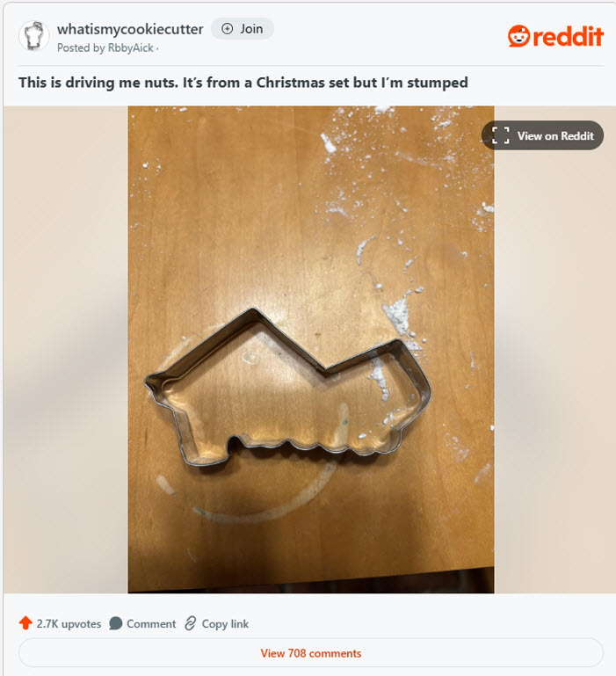Click the 2.7K upvotes count
Viewport: 616px width, 676px height.
click(x=69, y=624)
